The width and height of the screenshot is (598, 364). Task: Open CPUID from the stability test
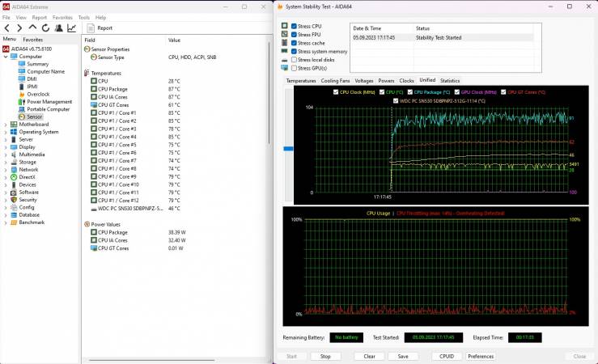(x=447, y=357)
